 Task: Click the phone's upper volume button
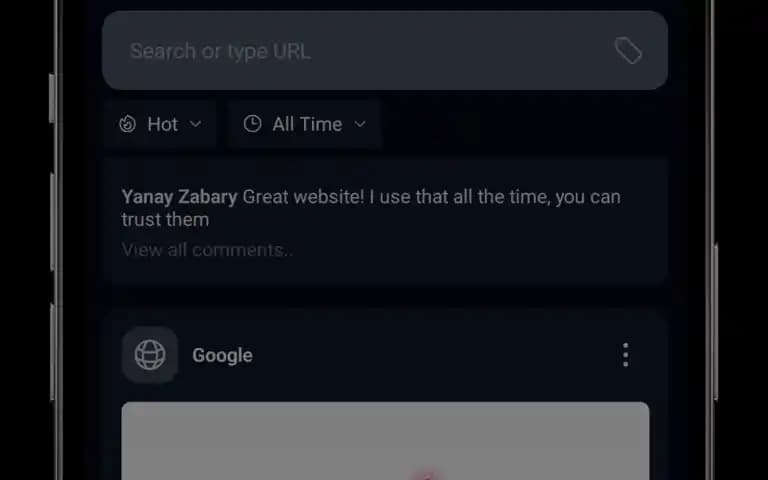52,221
